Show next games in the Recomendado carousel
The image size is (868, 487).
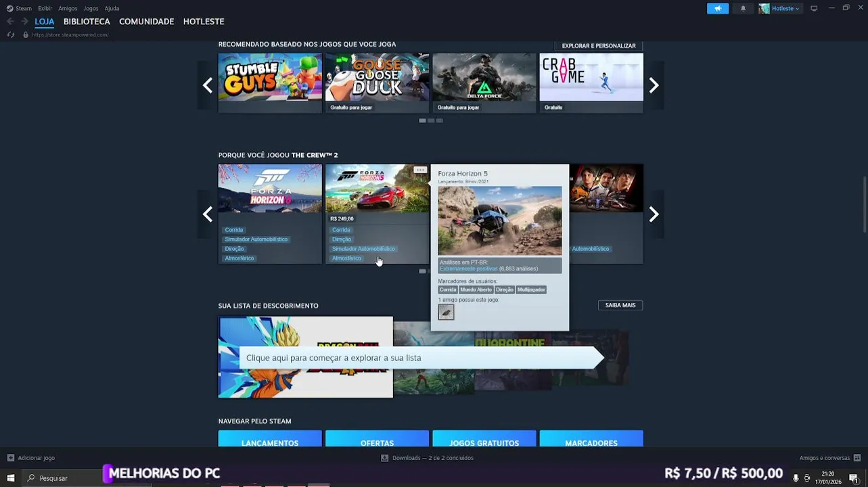click(x=654, y=85)
